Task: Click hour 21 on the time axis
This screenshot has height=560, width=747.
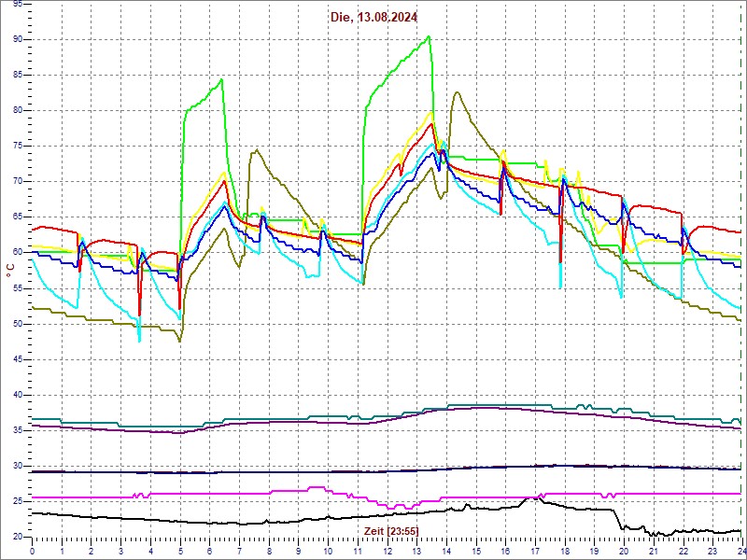Action: click(653, 551)
